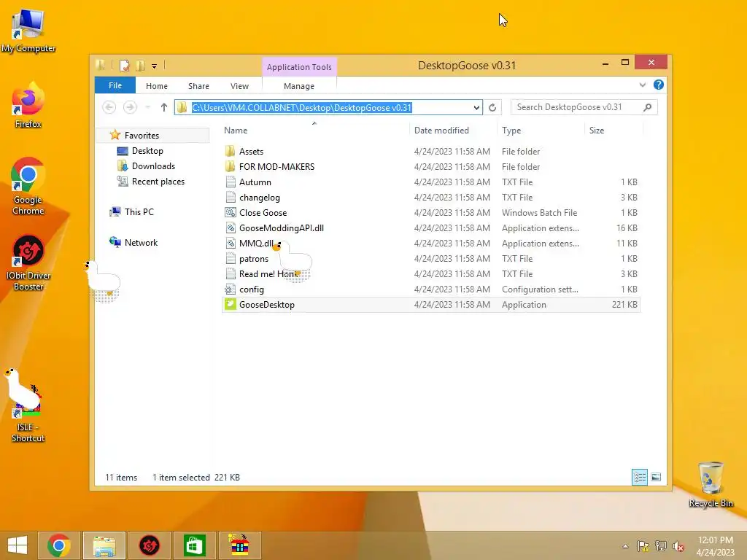Open Customize Quick Access Toolbar dropdown
747x560 pixels.
click(x=155, y=66)
